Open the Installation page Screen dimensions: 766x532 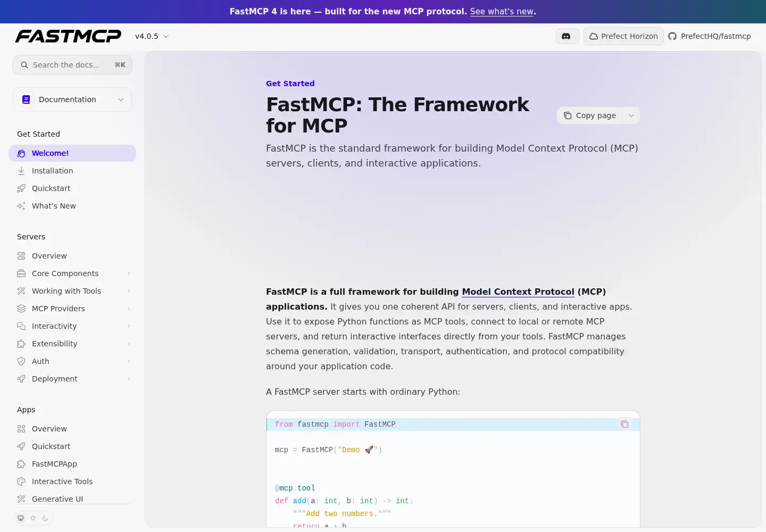coord(72,171)
